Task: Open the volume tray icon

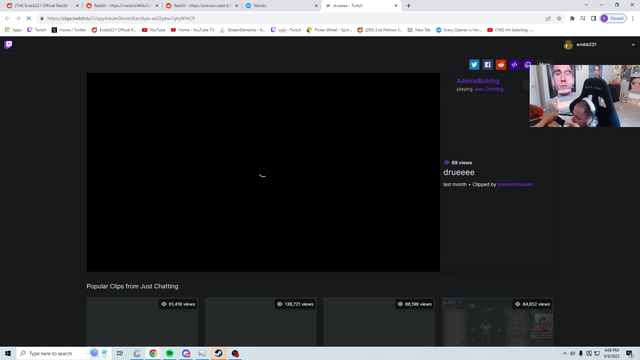Action: tap(573, 353)
